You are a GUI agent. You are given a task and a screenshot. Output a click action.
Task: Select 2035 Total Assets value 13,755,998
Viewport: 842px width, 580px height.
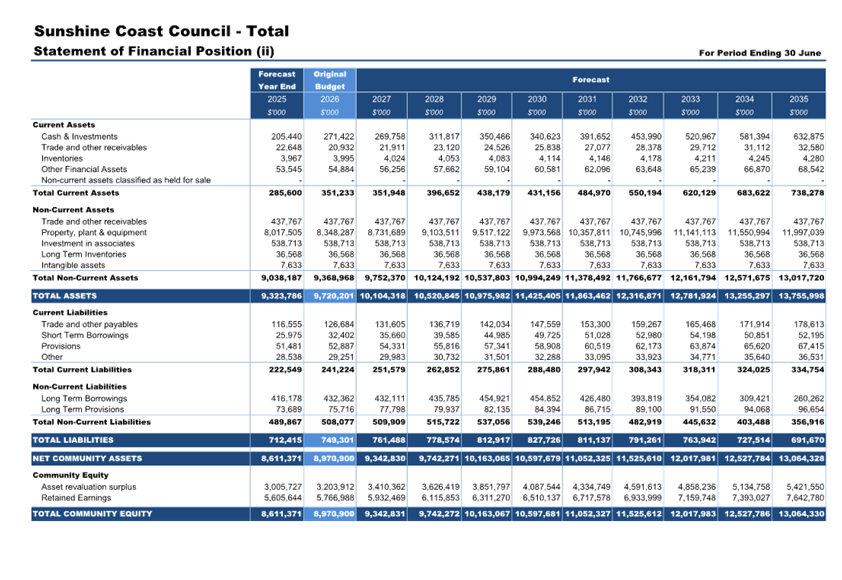[x=798, y=297]
